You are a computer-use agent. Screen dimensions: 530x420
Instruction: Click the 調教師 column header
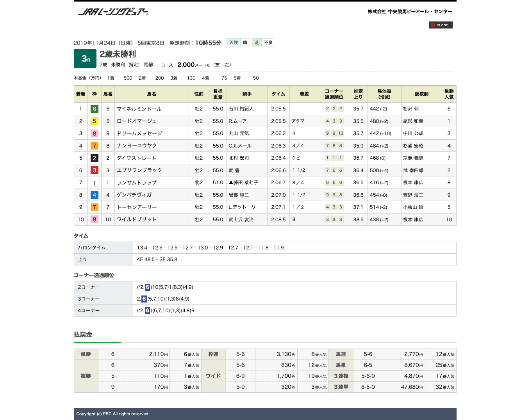[x=421, y=94]
